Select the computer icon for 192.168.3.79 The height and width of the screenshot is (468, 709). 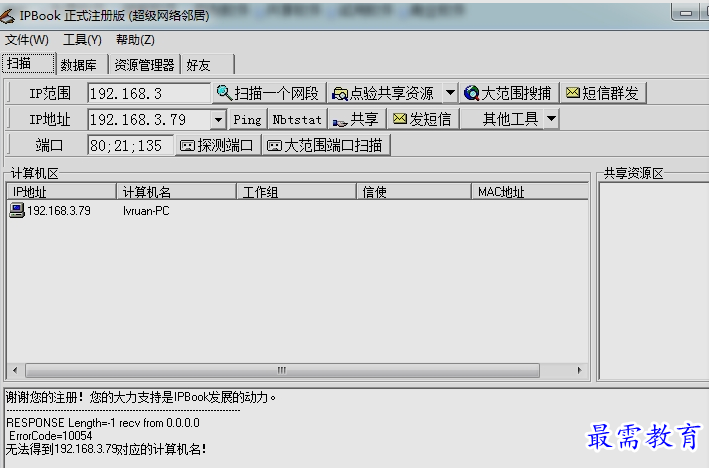click(x=17, y=210)
